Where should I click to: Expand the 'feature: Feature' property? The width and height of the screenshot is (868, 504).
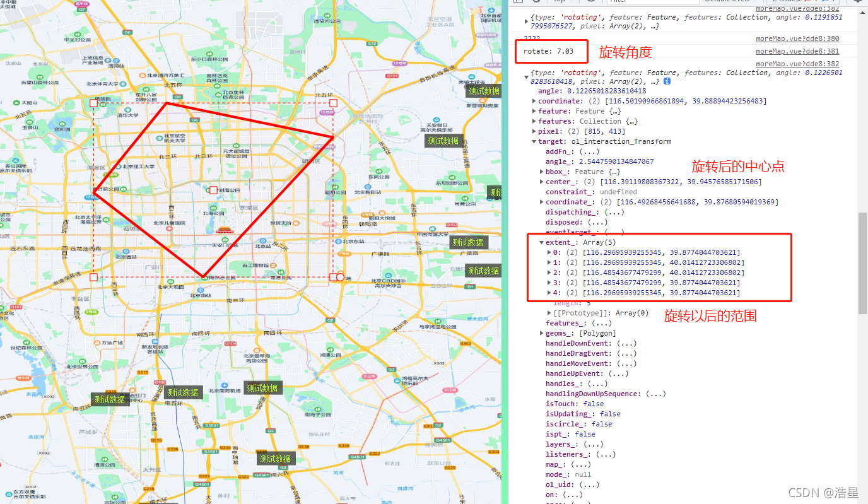coord(534,111)
